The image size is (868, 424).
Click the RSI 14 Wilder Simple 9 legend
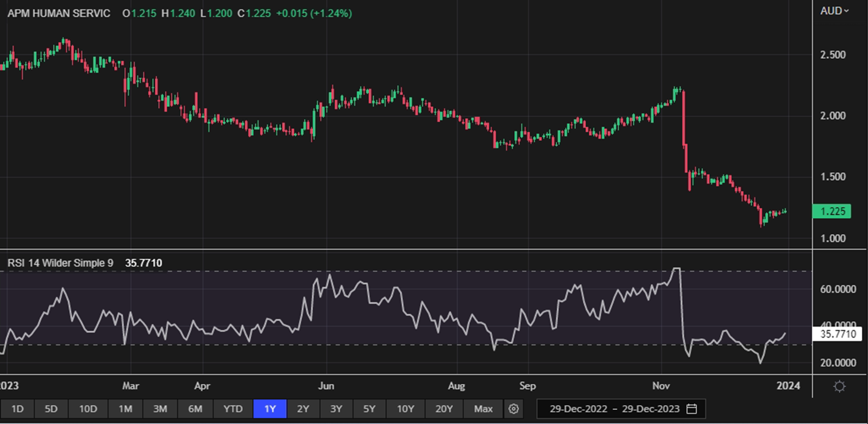point(60,263)
